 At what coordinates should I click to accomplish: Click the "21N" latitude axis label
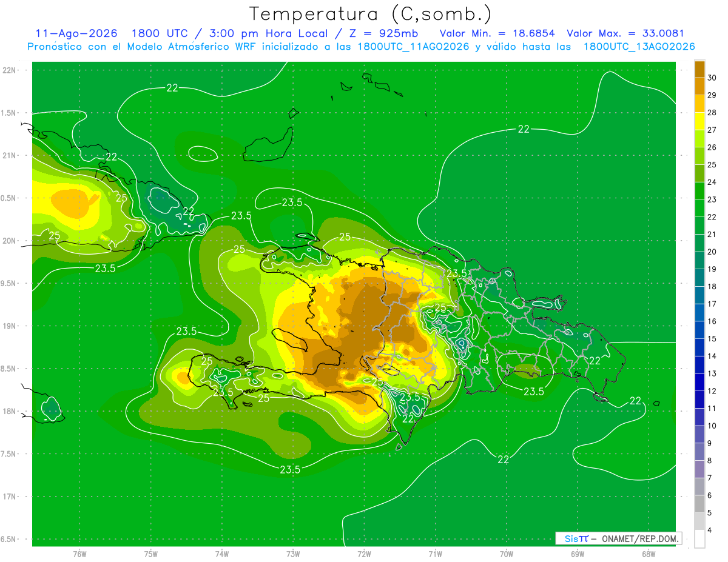click(x=10, y=156)
